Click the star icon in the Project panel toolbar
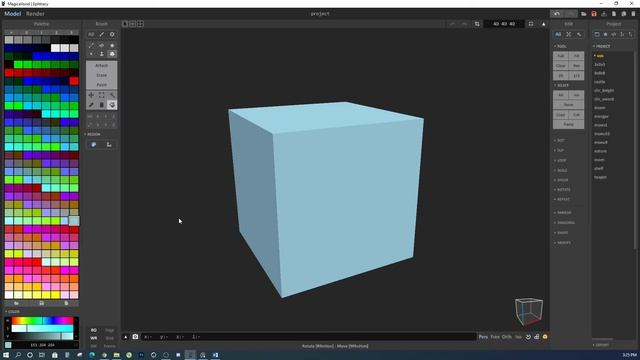This screenshot has height=360, width=640. coord(605,34)
